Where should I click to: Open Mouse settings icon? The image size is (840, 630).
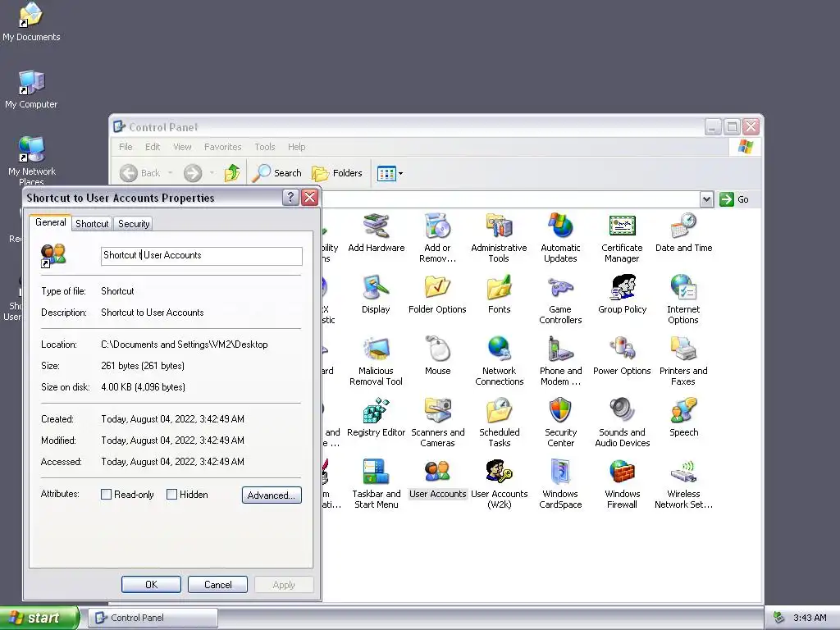click(x=438, y=356)
